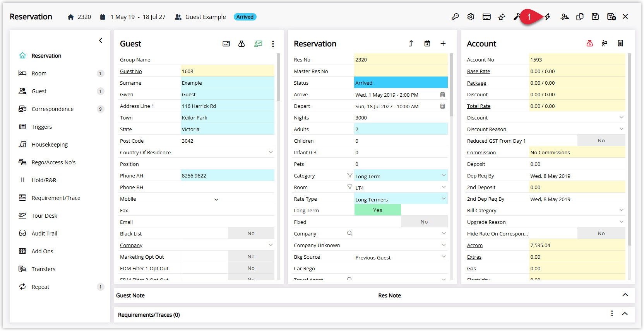Open the Category dropdown showing Long Term
The height and width of the screenshot is (331, 644).
coord(401,176)
